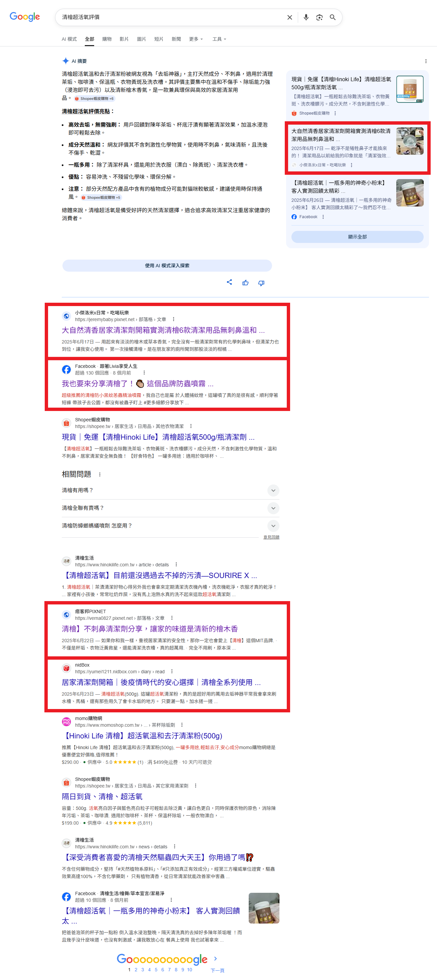This screenshot has height=980, width=437.
Task: Give the AI summary a thumbs up
Action: (245, 283)
